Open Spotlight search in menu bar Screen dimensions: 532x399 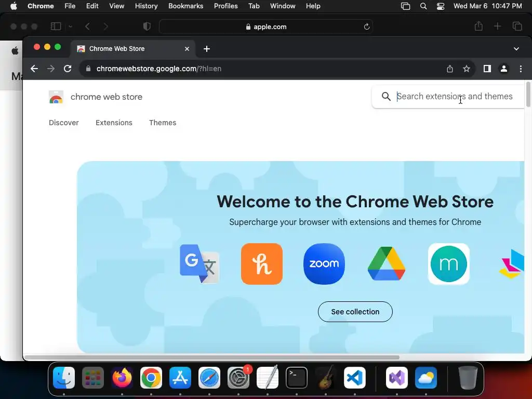tap(423, 6)
